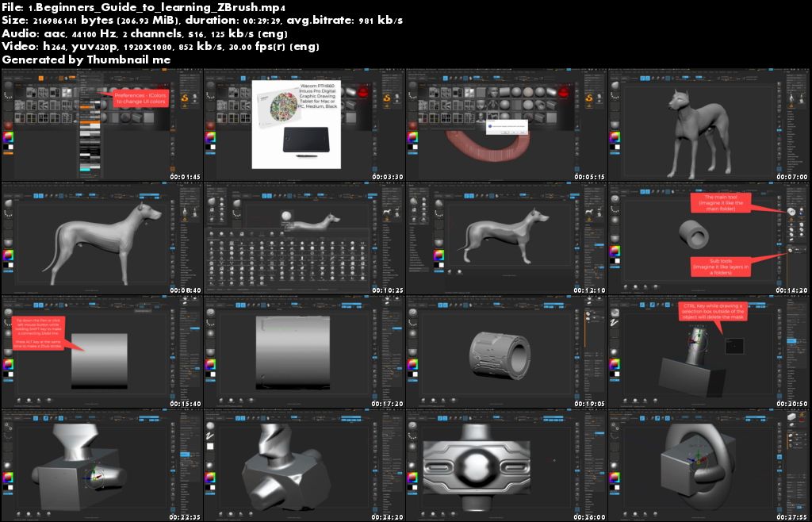812x522 pixels.
Task: Open the video frame stamped 00:22:35
Action: point(102,465)
